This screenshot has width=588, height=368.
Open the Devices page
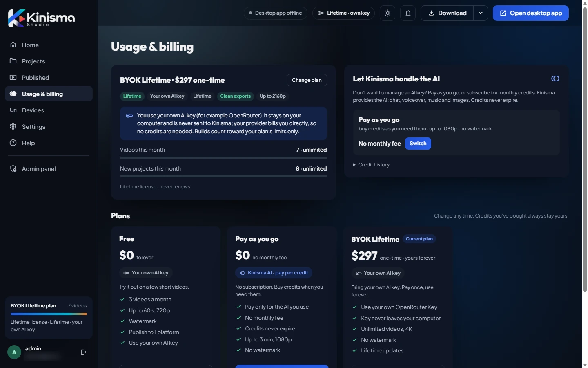point(49,110)
